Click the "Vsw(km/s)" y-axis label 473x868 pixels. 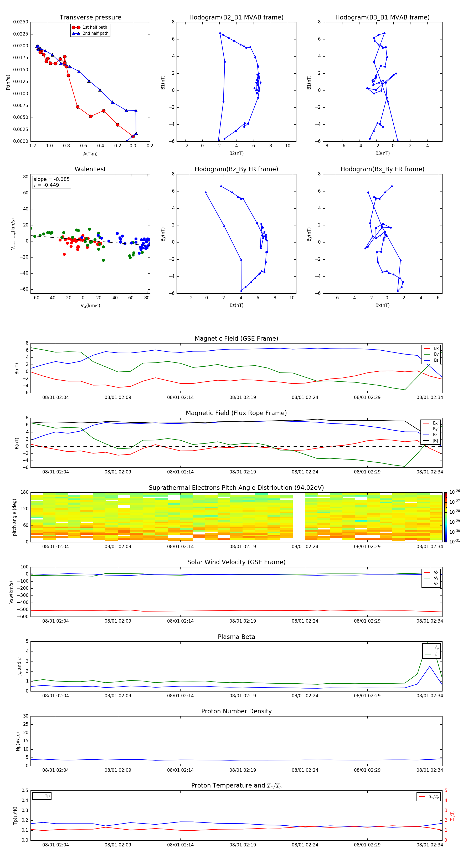coord(11,592)
